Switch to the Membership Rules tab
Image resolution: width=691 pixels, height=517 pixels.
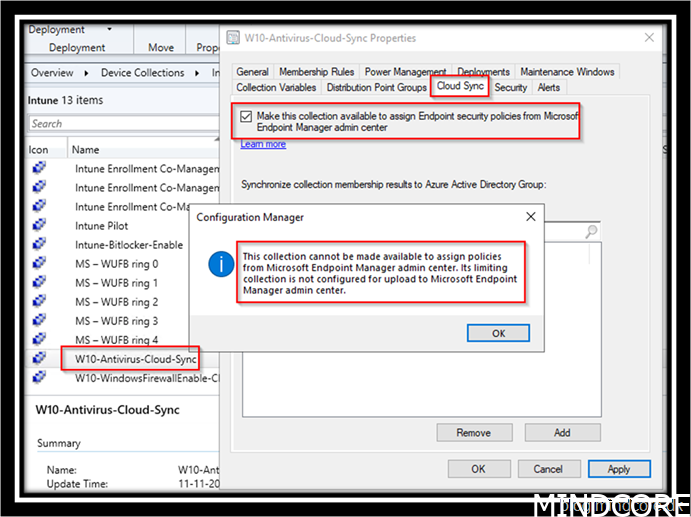[x=316, y=72]
